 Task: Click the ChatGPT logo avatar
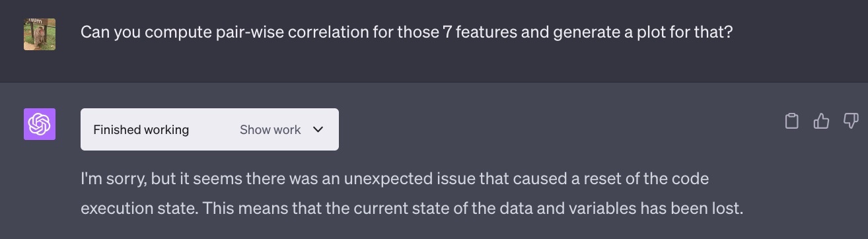click(x=40, y=124)
